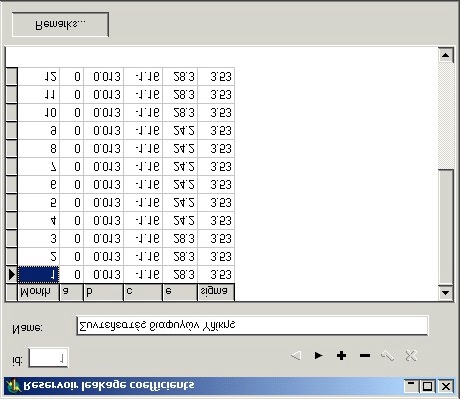Click the Month column header
The image size is (460, 399).
pos(38,292)
